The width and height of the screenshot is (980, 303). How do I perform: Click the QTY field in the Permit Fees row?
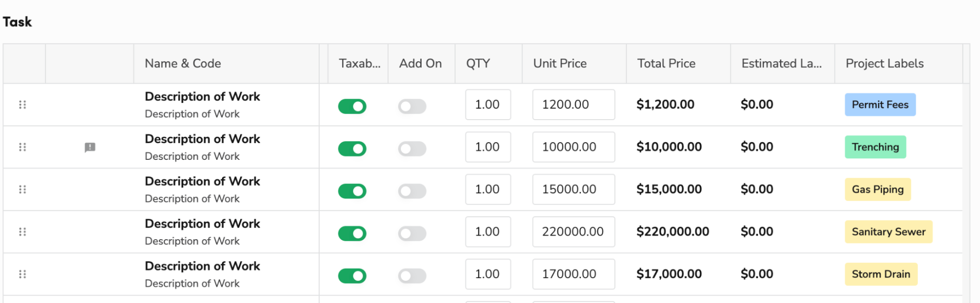tap(488, 104)
